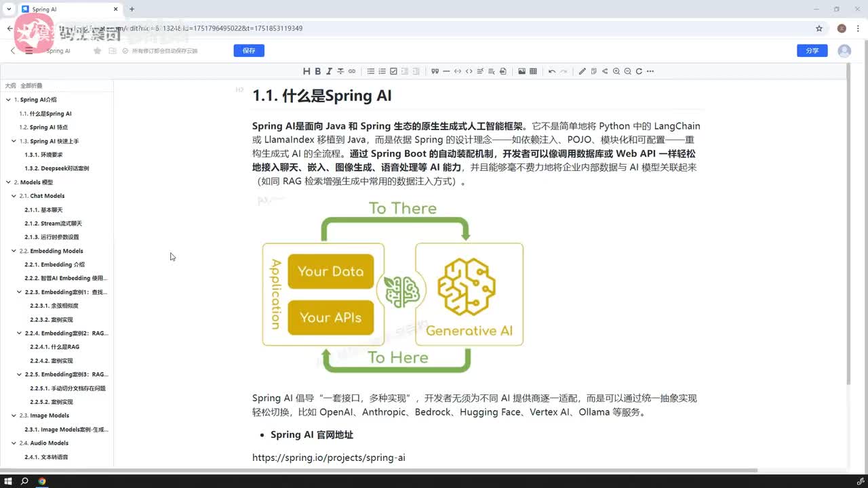Insert a horizontal divider line
This screenshot has width=868, height=488.
[x=446, y=71]
